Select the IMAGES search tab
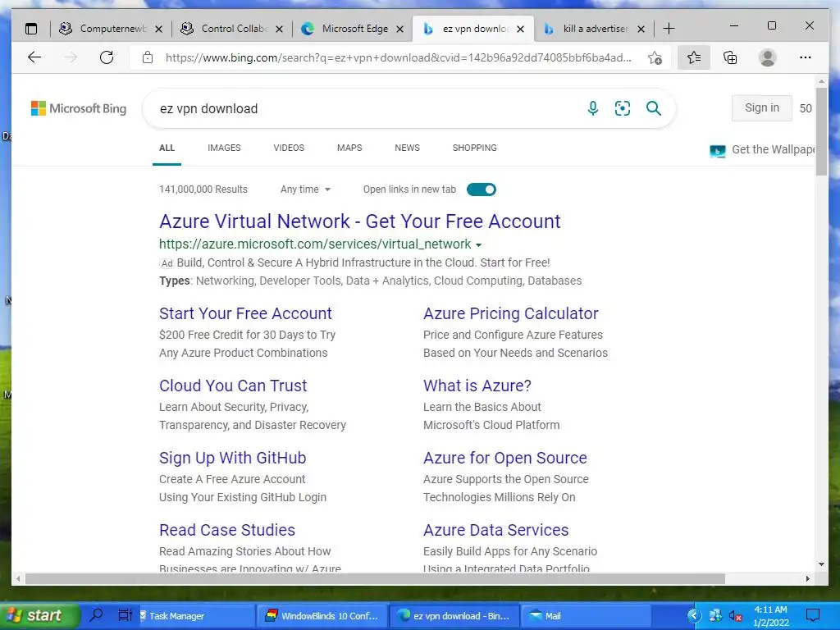 (x=224, y=148)
